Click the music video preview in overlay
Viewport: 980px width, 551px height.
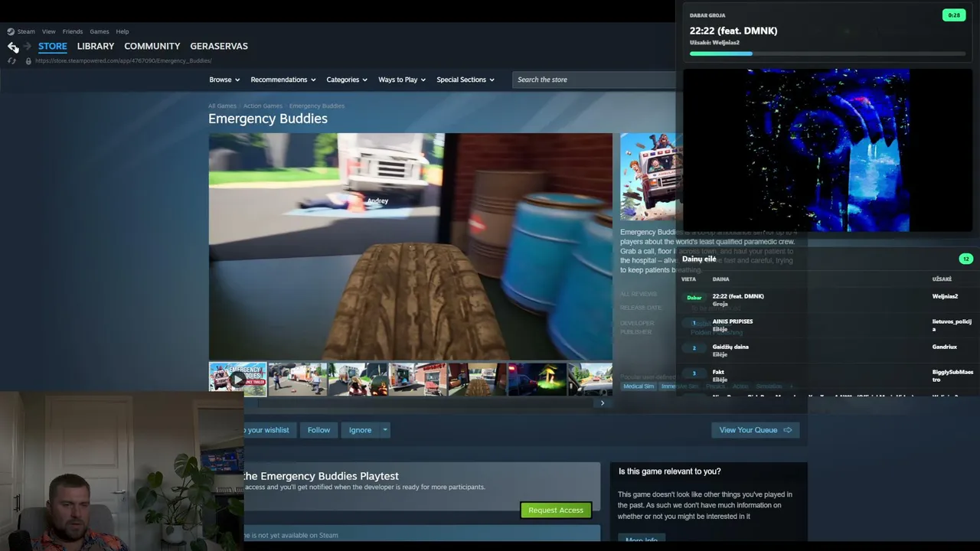point(828,150)
